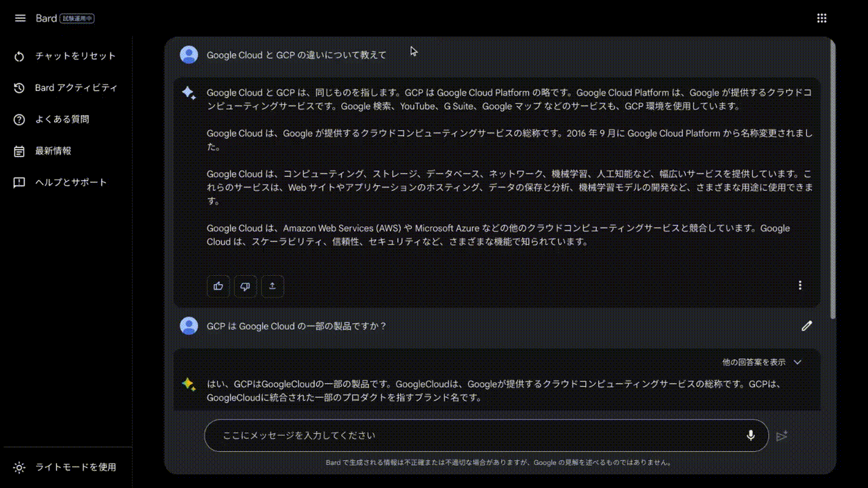Click the chevron next to 他の回答案を表示
This screenshot has height=488, width=868.
pos(797,362)
